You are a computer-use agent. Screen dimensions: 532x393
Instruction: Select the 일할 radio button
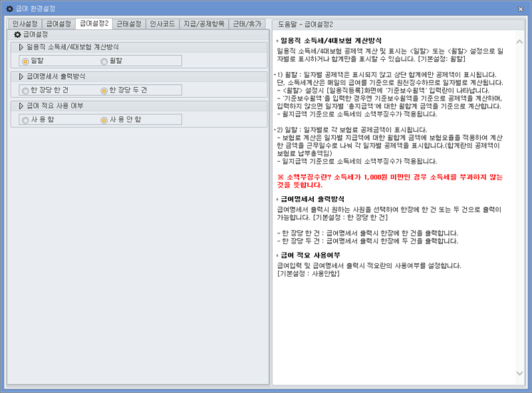point(25,62)
